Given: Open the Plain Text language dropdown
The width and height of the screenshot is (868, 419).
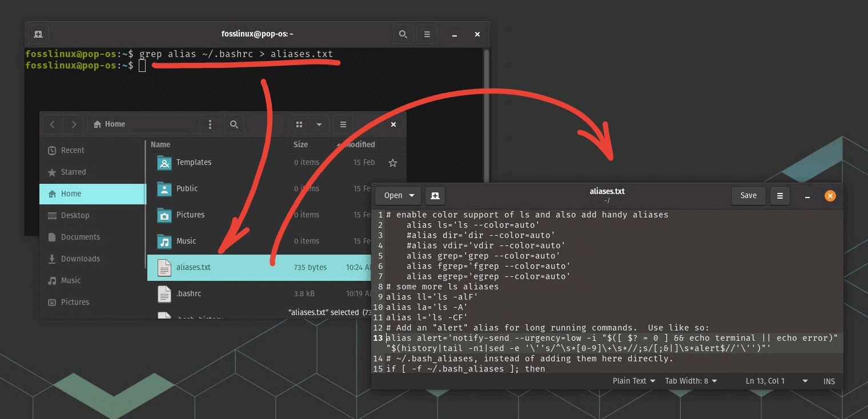Looking at the screenshot, I should 633,381.
